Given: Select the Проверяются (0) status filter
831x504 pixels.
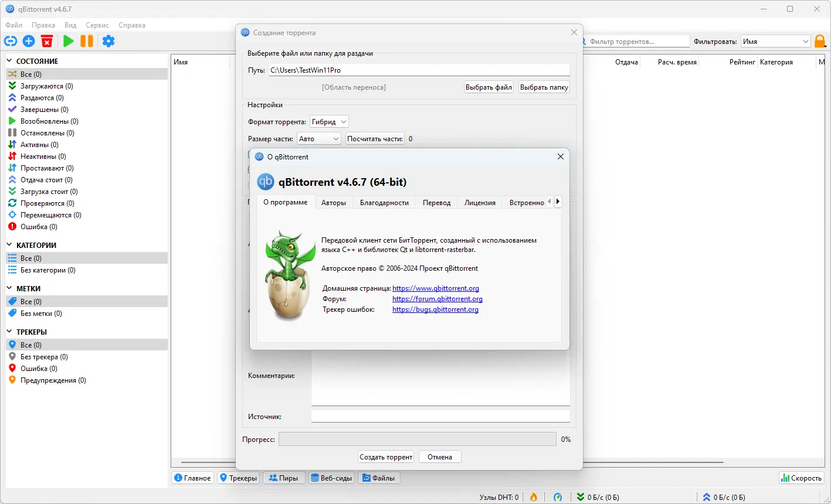Looking at the screenshot, I should click(x=87, y=203).
